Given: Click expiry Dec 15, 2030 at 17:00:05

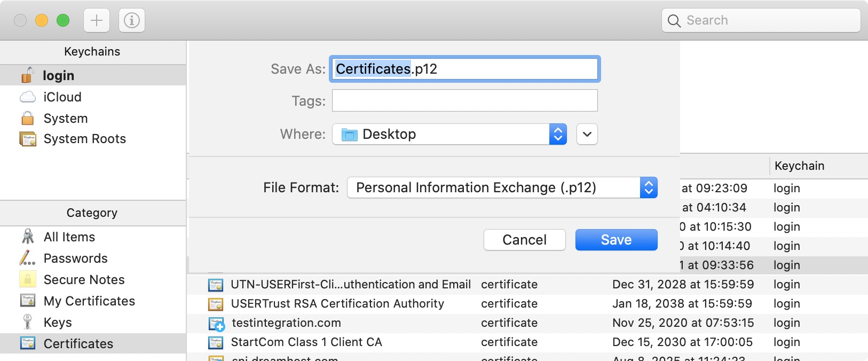Looking at the screenshot, I should [682, 342].
